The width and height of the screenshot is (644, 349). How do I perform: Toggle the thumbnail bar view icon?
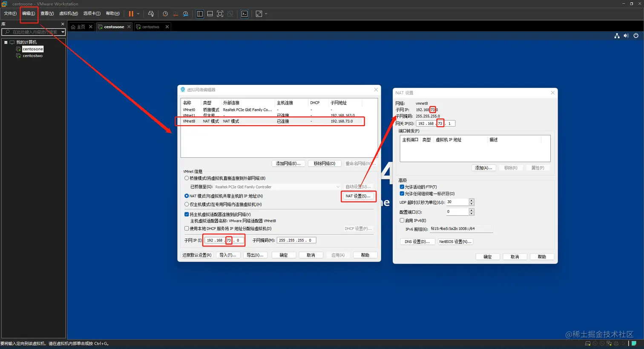pyautogui.click(x=210, y=14)
